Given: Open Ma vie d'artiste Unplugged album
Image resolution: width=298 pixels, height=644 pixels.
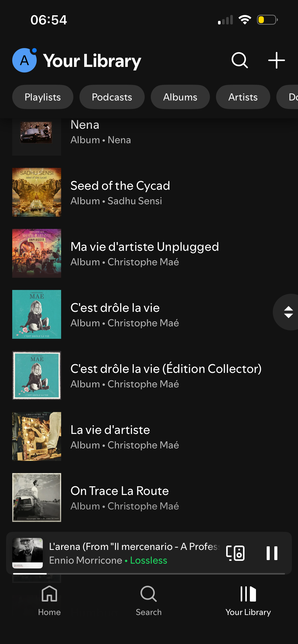Looking at the screenshot, I should tap(144, 254).
